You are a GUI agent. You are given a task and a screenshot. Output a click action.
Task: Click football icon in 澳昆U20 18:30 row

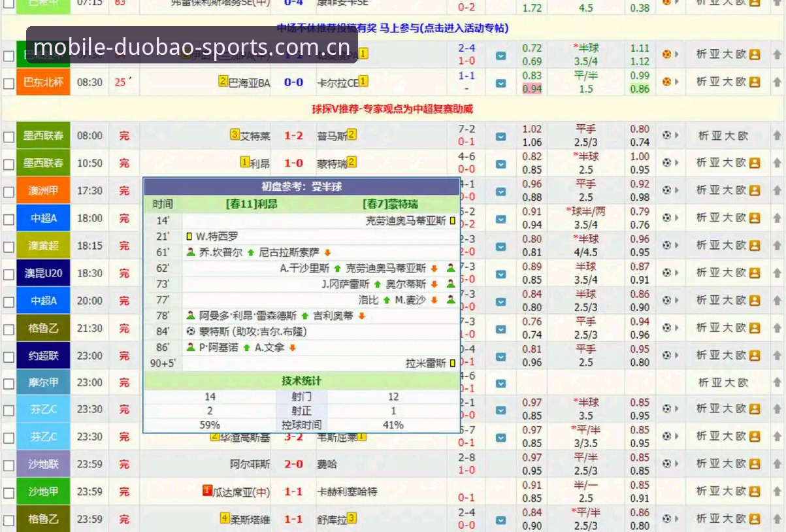[666, 273]
